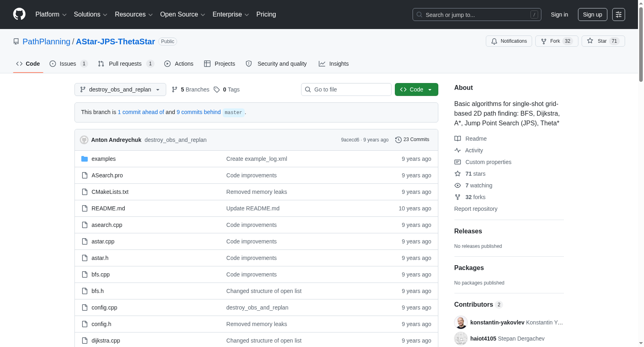Focus the Search or jump to field
This screenshot has height=347, width=644.
point(477,15)
